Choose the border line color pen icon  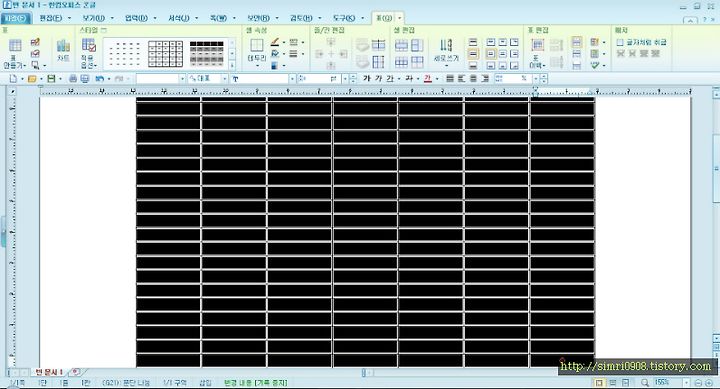[275, 42]
